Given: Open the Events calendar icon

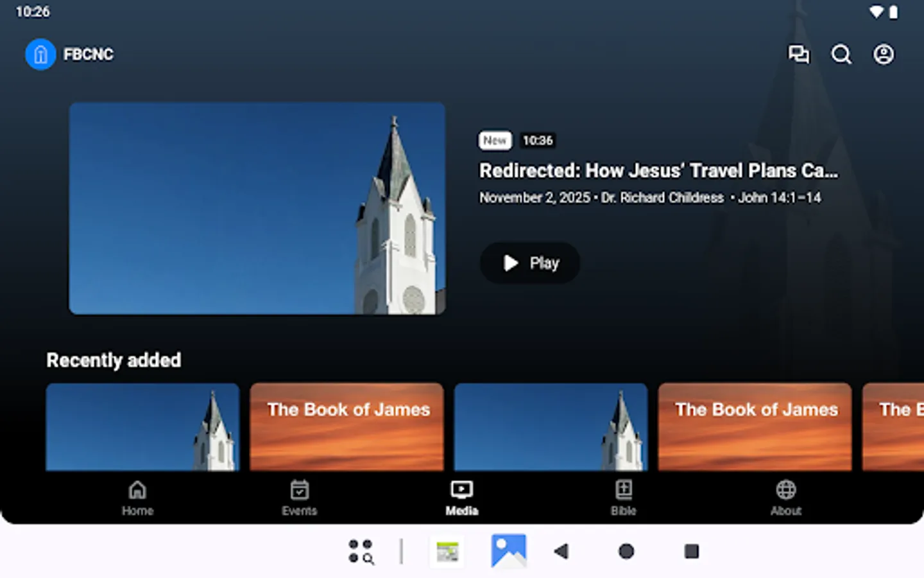Looking at the screenshot, I should [300, 490].
